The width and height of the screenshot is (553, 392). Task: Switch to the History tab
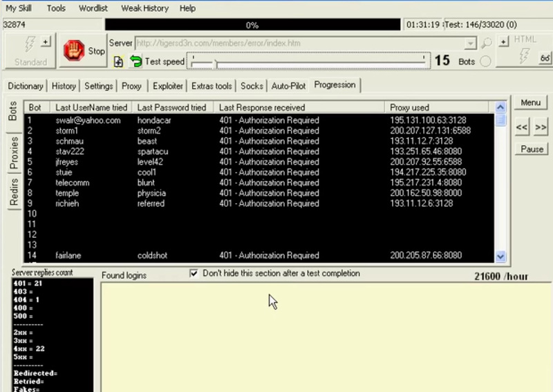pos(64,86)
